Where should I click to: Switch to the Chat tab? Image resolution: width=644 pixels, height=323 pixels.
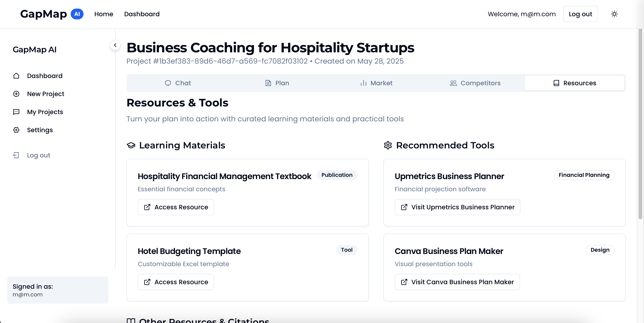click(x=178, y=83)
